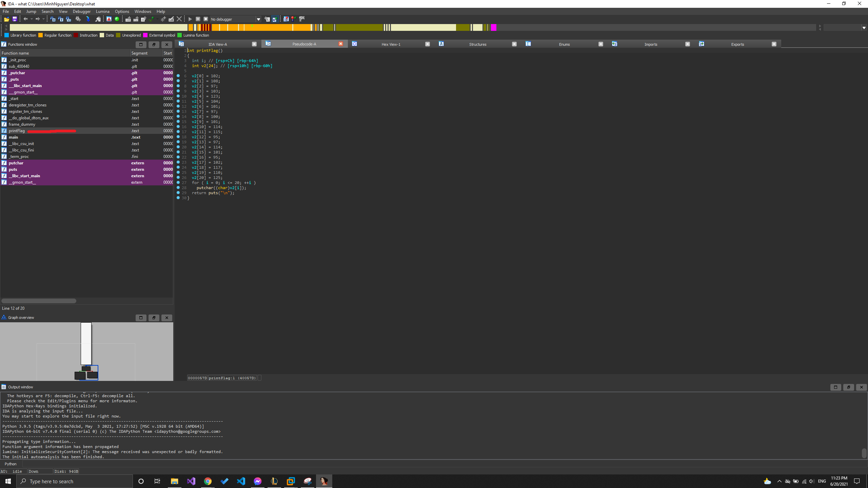This screenshot has height=488, width=868.
Task: Click the add breakpoint traffic-light icon
Action: click(294, 19)
